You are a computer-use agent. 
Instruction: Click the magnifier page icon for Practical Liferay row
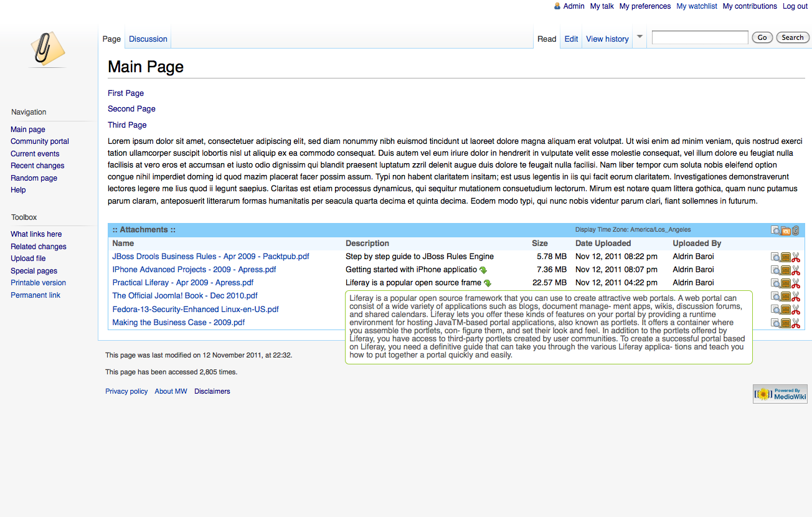[x=775, y=283]
